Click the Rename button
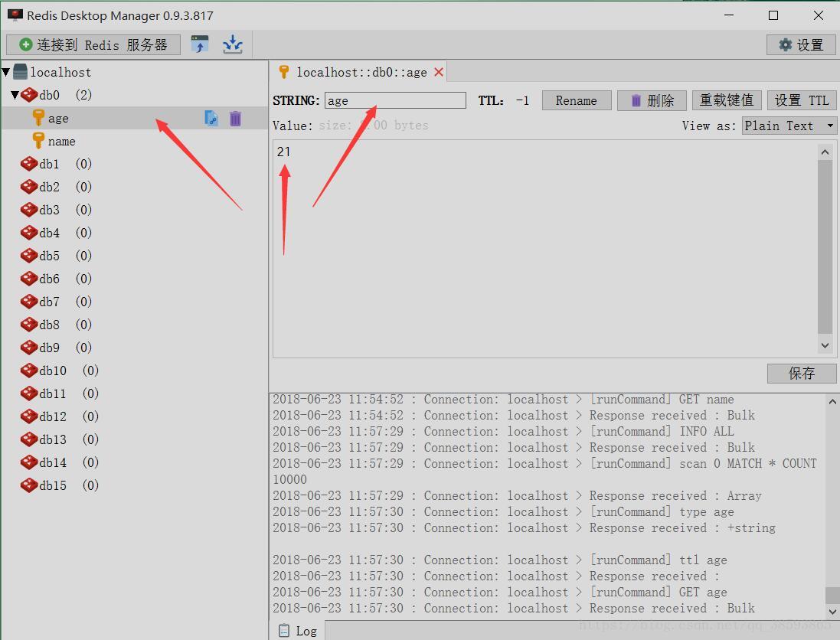The height and width of the screenshot is (640, 840). (577, 100)
